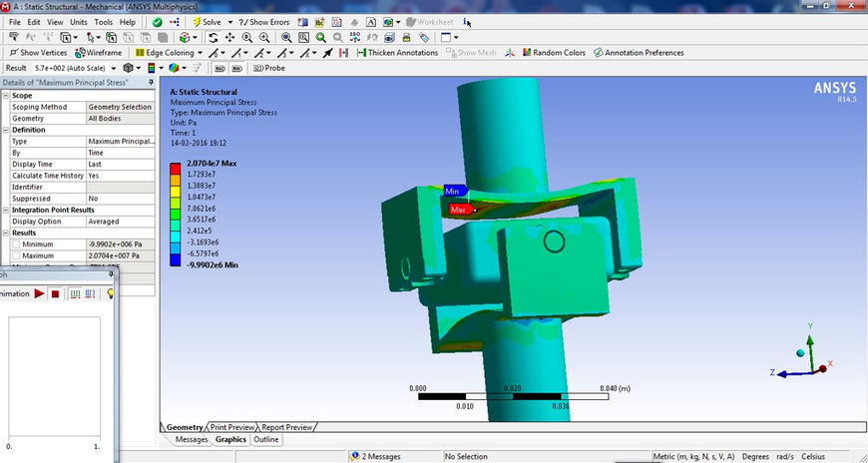This screenshot has height=463, width=868.
Task: Open the Tools menu
Action: click(103, 22)
